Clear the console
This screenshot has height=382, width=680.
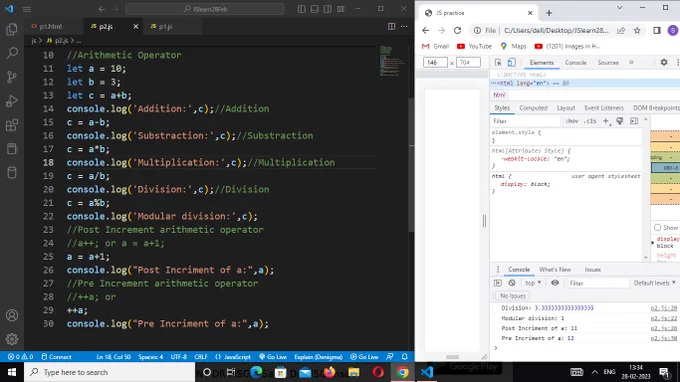(x=512, y=283)
